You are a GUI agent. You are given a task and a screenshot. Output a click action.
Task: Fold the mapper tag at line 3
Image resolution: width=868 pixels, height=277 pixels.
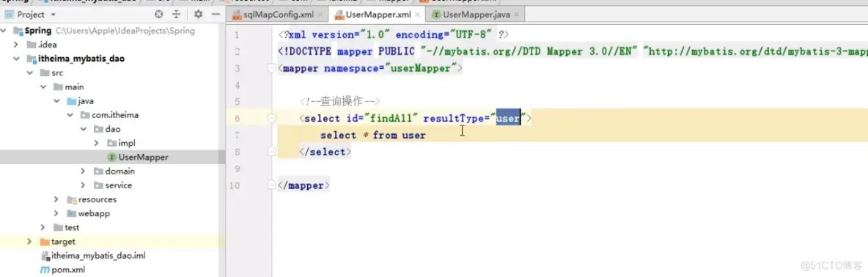pyautogui.click(x=271, y=69)
